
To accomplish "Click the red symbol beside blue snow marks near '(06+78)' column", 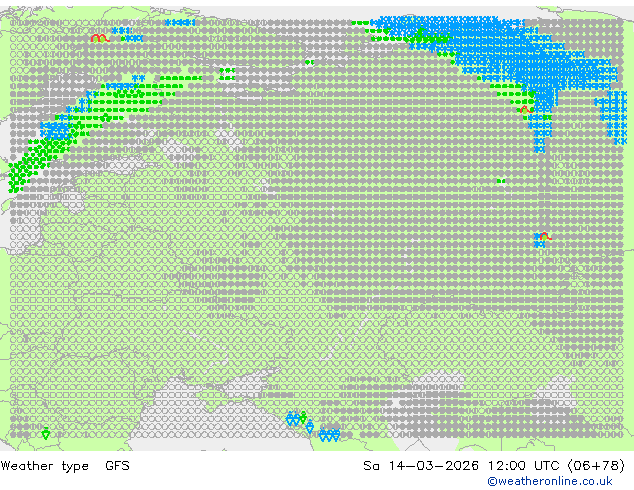I will point(545,236).
